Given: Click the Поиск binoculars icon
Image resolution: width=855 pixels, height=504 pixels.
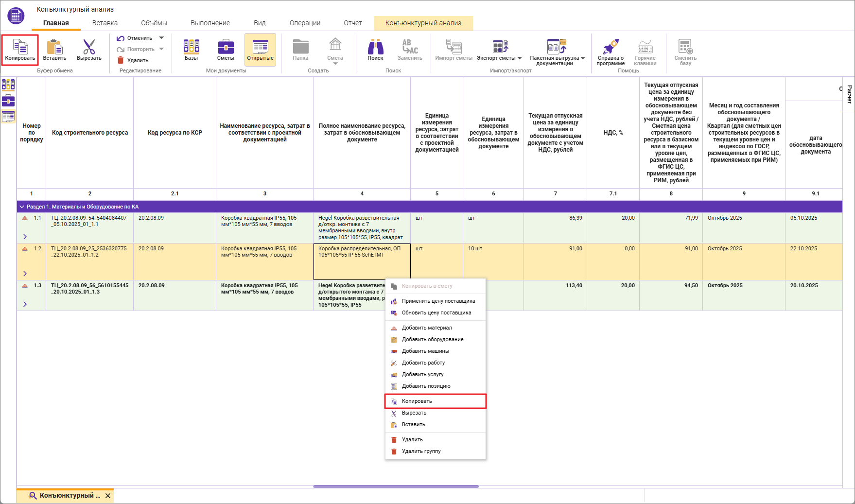Looking at the screenshot, I should pyautogui.click(x=375, y=50).
